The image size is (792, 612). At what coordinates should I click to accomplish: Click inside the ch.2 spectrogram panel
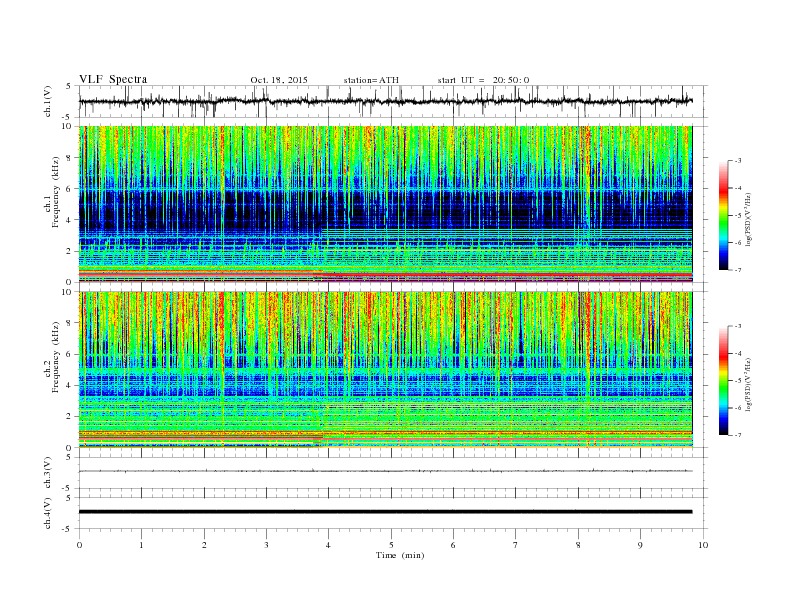coord(386,369)
